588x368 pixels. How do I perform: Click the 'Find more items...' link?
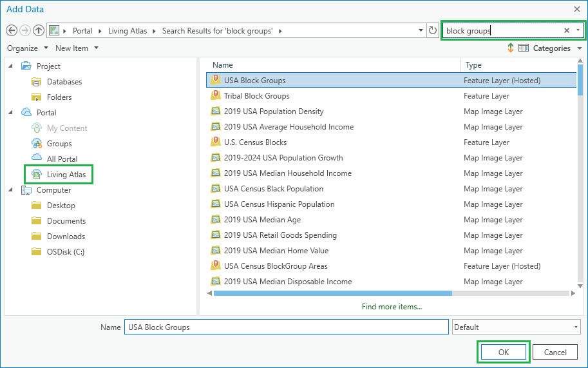[x=392, y=307]
